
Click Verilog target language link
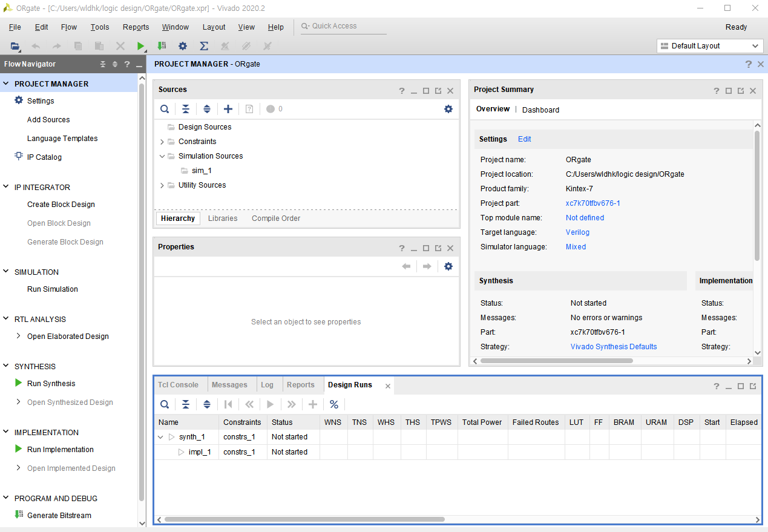point(577,232)
